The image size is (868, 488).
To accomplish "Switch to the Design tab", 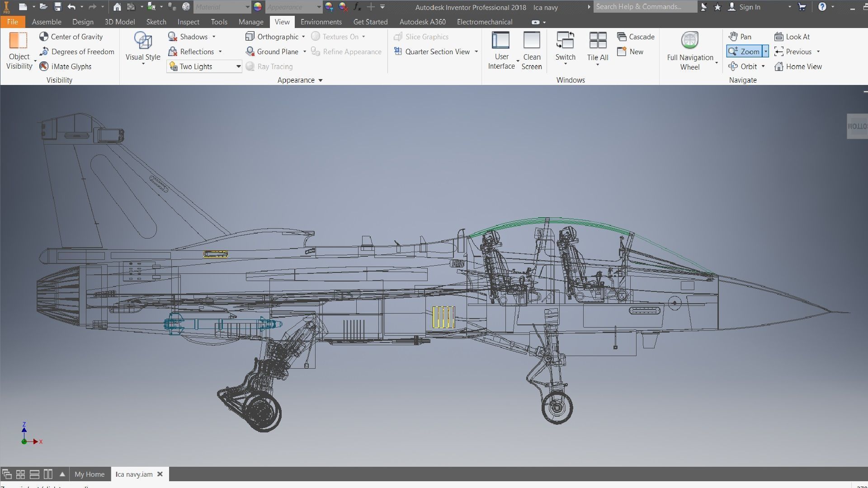I will tap(83, 22).
